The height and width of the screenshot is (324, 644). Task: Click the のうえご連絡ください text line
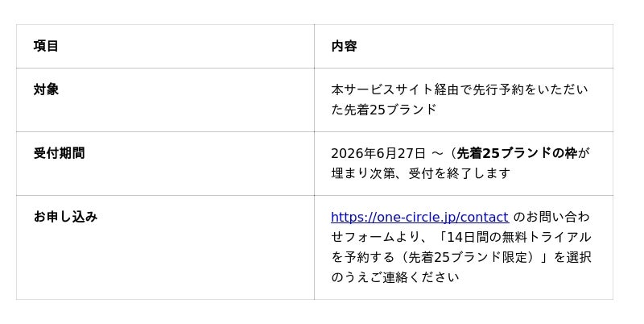(x=395, y=277)
